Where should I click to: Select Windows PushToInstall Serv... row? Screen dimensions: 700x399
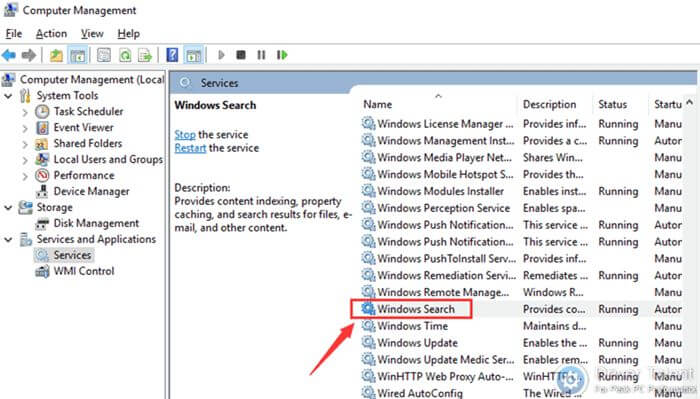pyautogui.click(x=521, y=258)
